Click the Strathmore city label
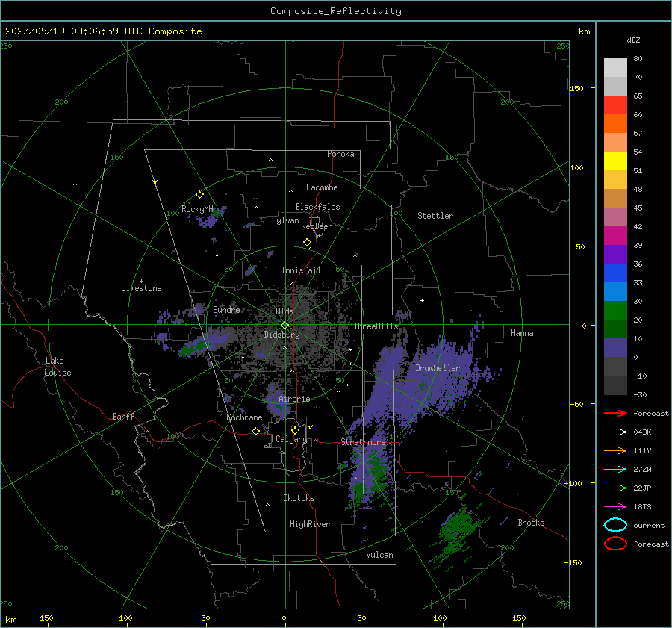 point(364,442)
